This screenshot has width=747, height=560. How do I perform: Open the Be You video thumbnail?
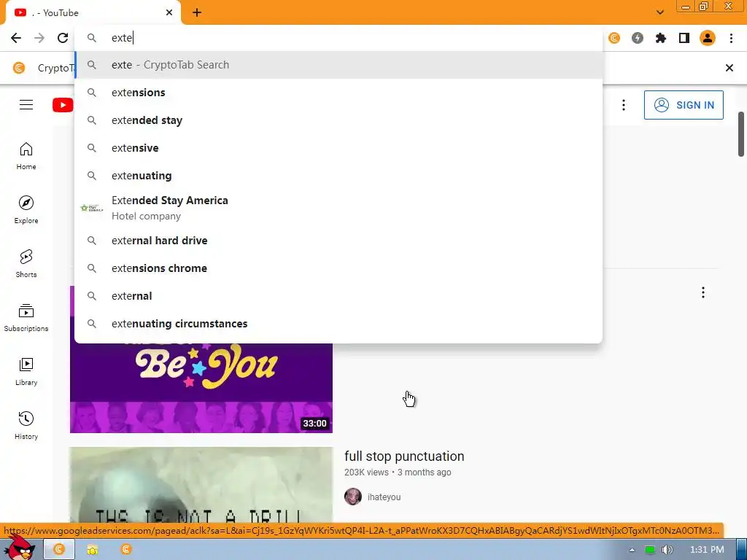[x=201, y=388]
